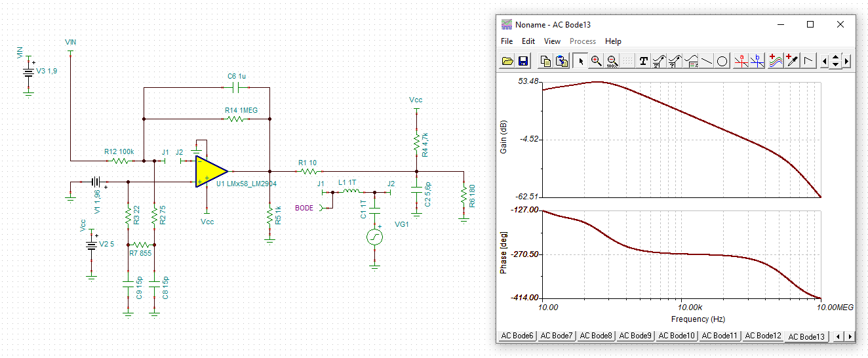Viewport: 868px width, 358px height.
Task: Click the Gain (dB) axis label
Action: pos(503,138)
